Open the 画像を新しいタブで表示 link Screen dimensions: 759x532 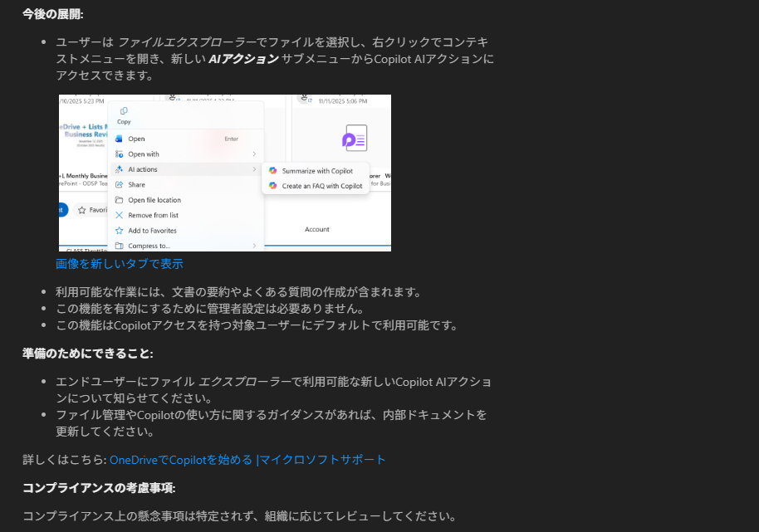120,264
